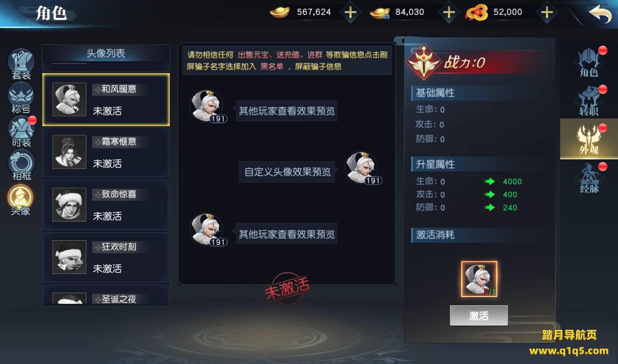The width and height of the screenshot is (618, 364).
Task: Select 霜寒惬意 avatar entry
Action: pos(106,152)
